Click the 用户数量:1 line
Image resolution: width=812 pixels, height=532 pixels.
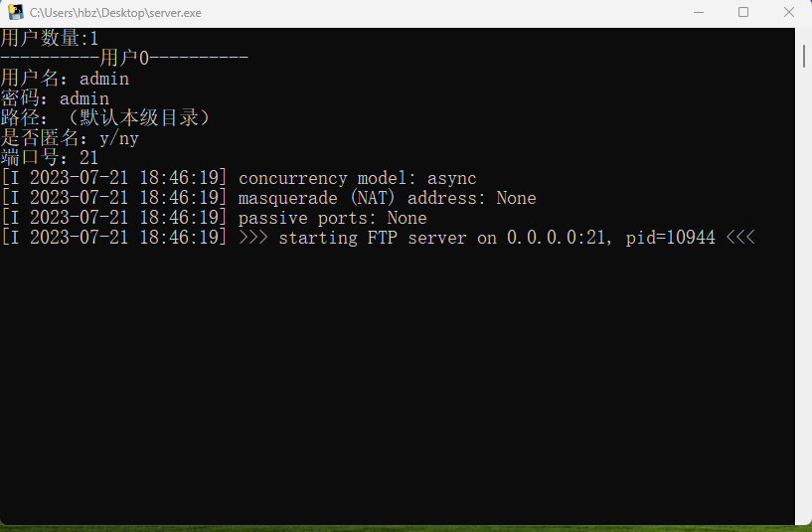pos(50,39)
